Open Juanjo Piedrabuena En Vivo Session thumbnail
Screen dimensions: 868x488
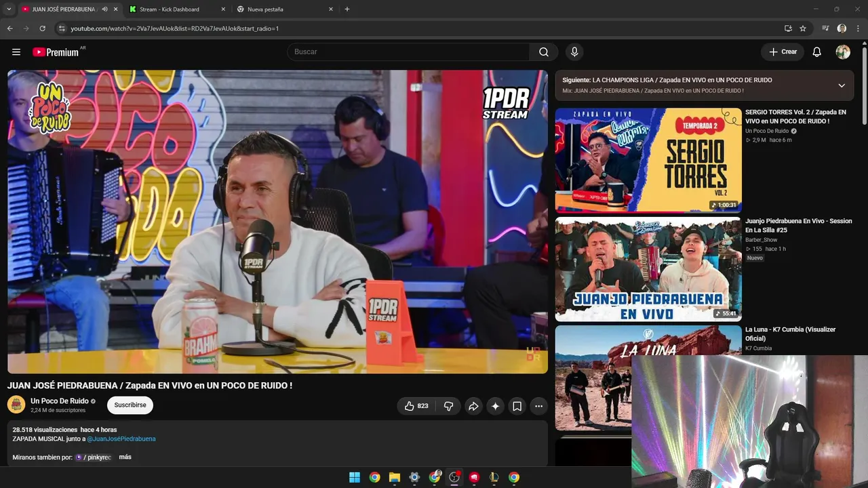coord(648,269)
